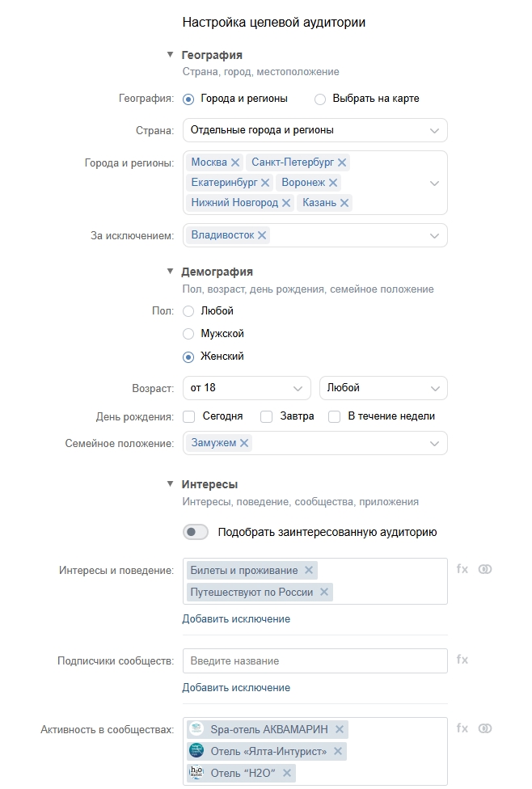Check the Сегодня birthday checkbox

tap(189, 417)
